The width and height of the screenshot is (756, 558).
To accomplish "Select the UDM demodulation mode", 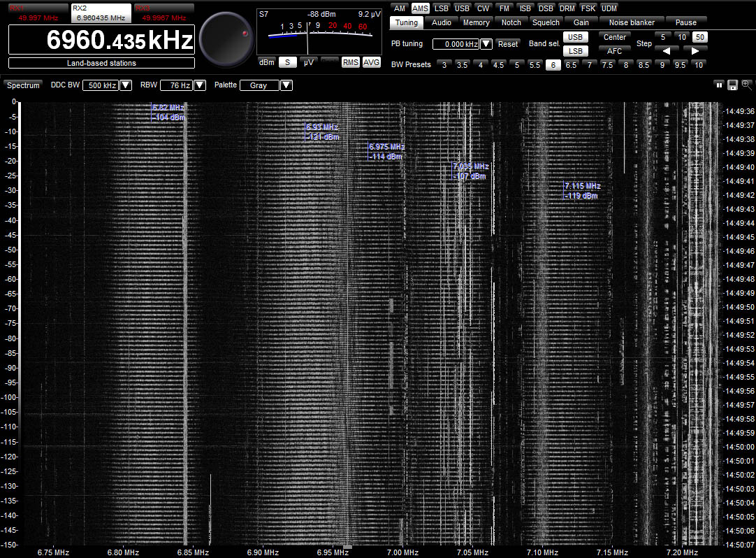I will [x=609, y=8].
